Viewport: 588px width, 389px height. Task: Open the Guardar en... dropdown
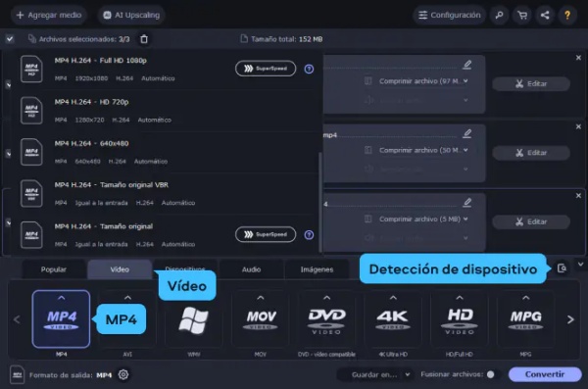coord(375,374)
